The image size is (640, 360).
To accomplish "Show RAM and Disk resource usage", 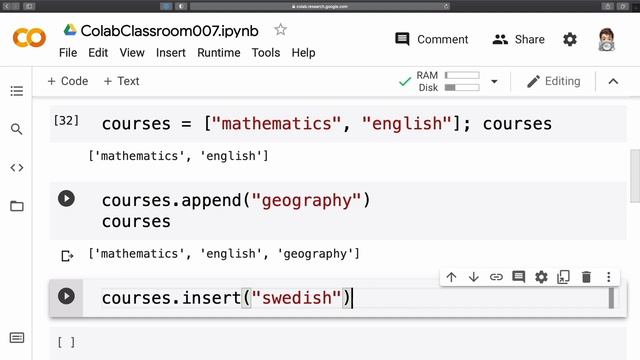I will (448, 81).
